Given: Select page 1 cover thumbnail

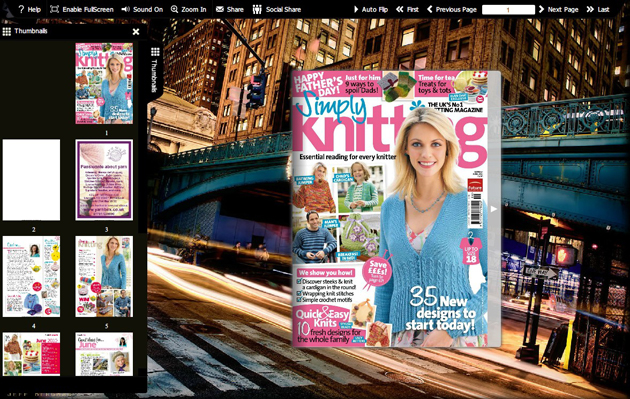Looking at the screenshot, I should tap(104, 83).
